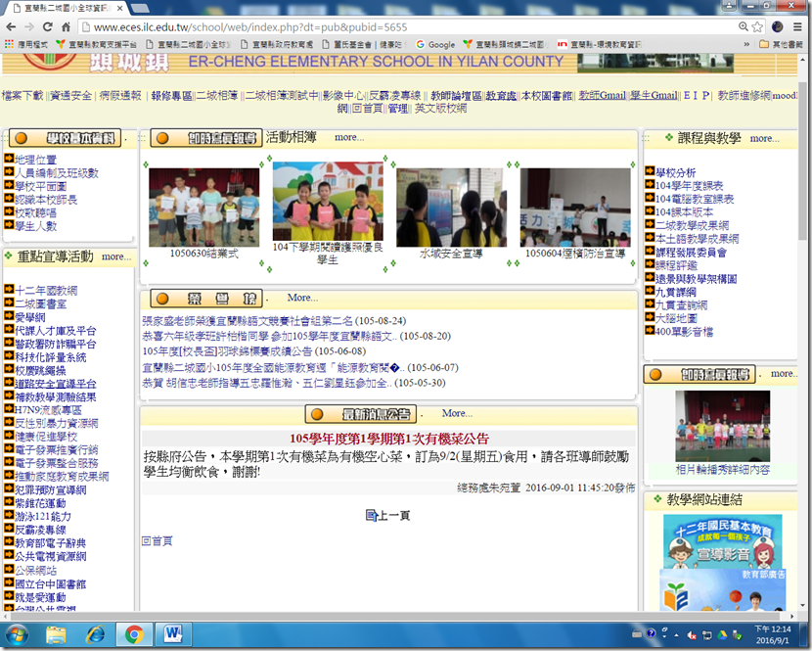Open the 教師Gmail menu link
Image resolution: width=812 pixels, height=651 pixels.
(x=603, y=95)
